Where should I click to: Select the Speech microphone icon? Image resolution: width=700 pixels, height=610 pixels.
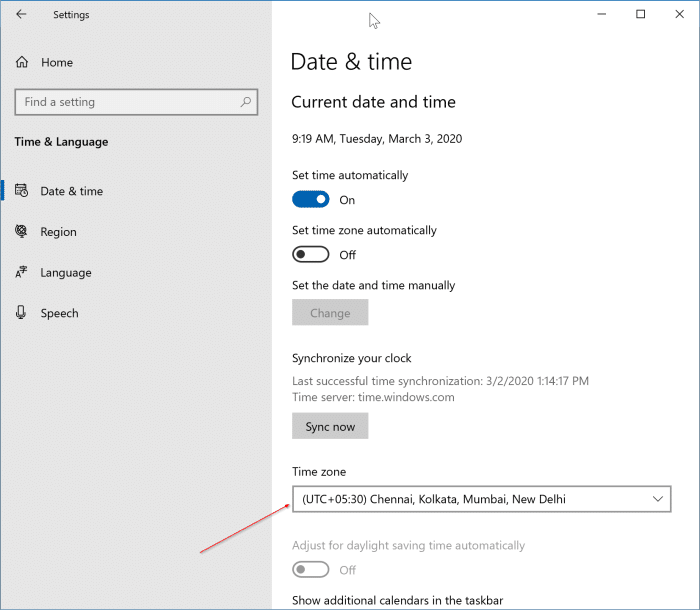tap(21, 313)
